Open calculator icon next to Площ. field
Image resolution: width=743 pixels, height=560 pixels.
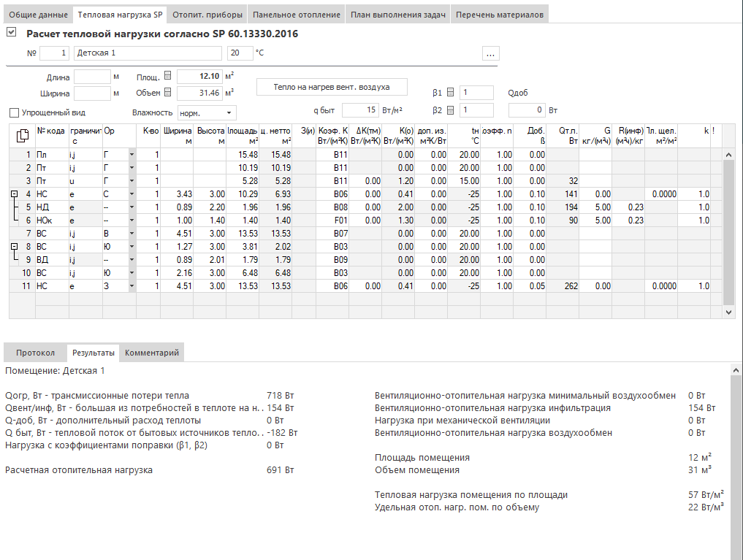point(167,76)
